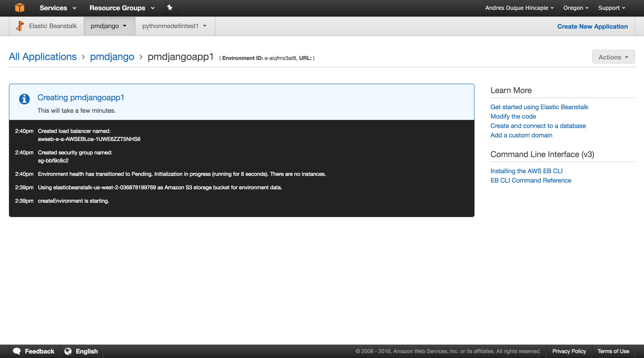Expand the pythonmedellintest1 dropdown
The width and height of the screenshot is (644, 358).
174,26
